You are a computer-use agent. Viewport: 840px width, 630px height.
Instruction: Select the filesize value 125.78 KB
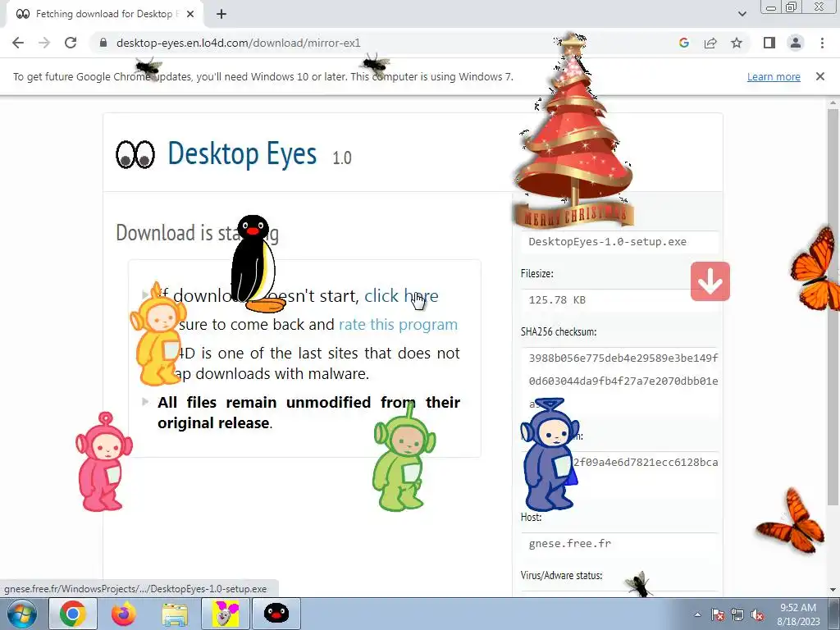[557, 300]
